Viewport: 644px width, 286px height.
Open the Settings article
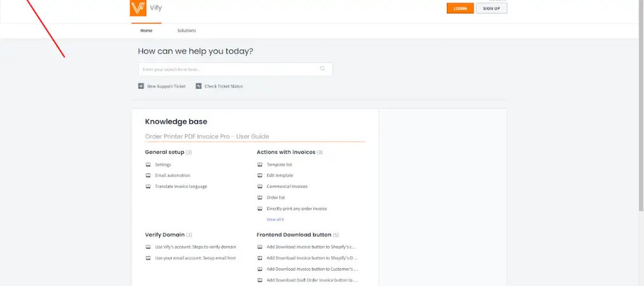point(163,165)
